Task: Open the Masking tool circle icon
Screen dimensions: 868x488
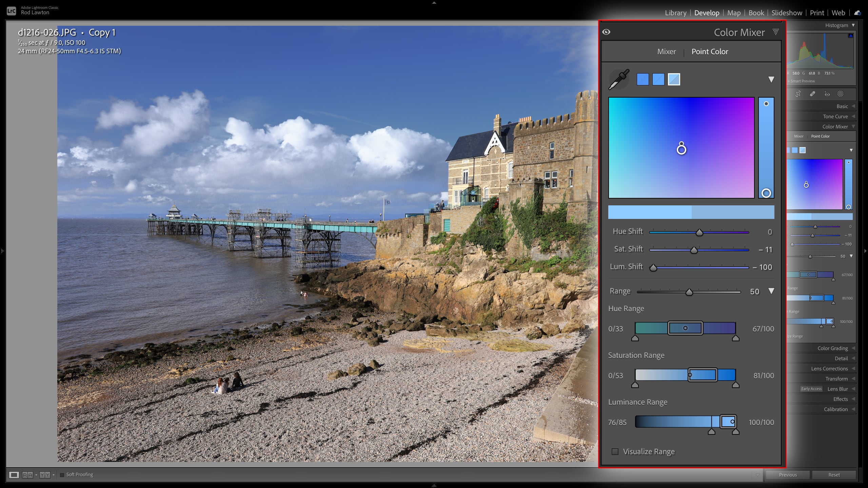Action: coord(840,94)
